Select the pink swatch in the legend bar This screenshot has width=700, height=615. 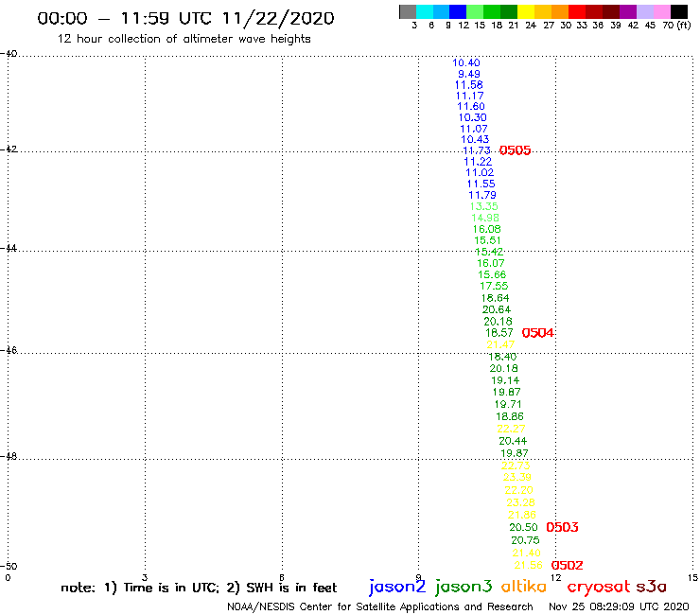coord(661,11)
